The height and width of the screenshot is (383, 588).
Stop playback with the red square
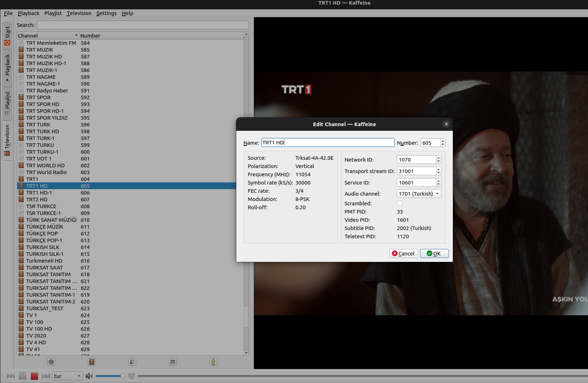tap(34, 376)
